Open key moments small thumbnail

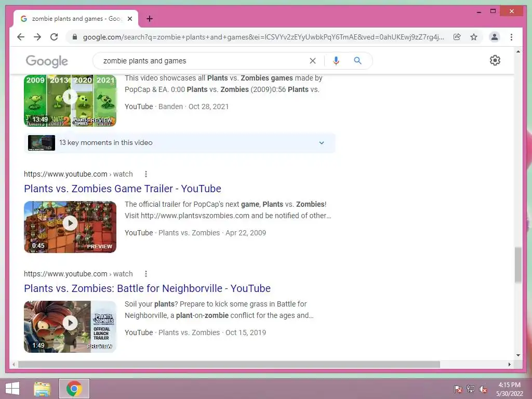pos(42,143)
